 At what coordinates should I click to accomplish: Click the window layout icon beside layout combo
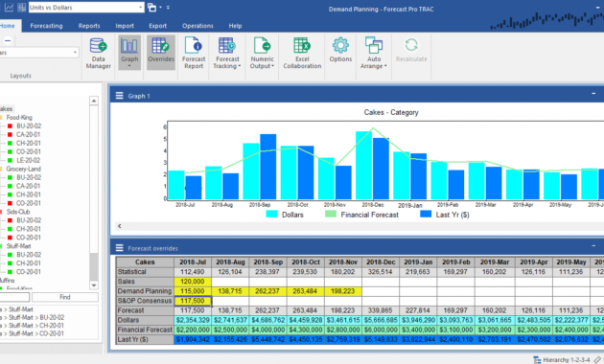point(151,8)
